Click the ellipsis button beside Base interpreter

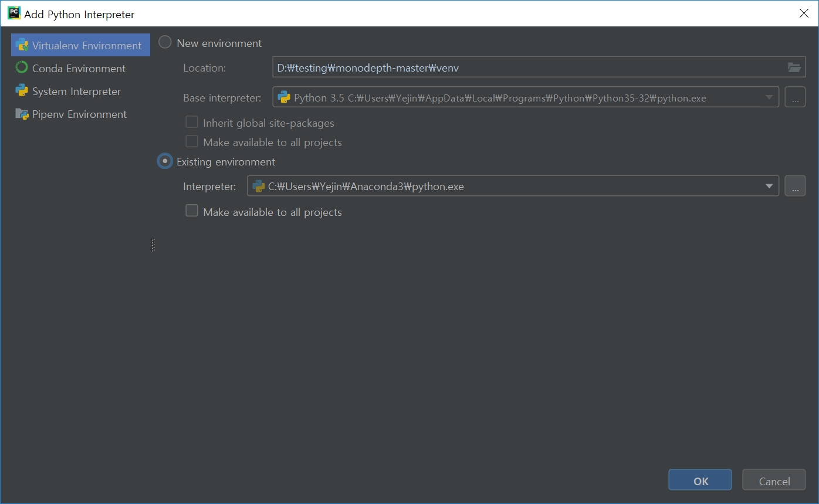[795, 97]
